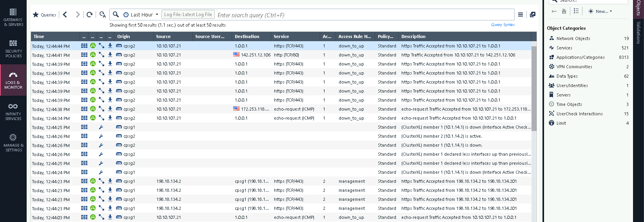Toggle object list view icon

576,11
